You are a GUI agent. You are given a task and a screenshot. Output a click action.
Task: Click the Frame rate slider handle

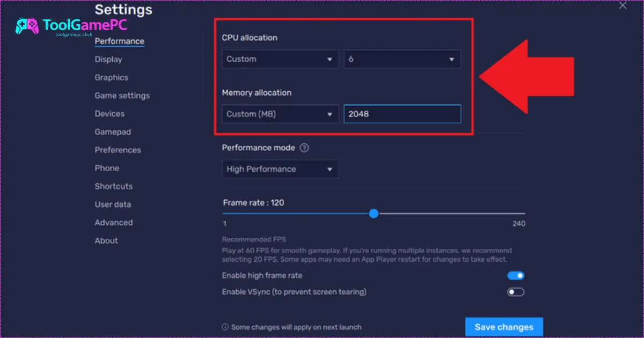(374, 214)
